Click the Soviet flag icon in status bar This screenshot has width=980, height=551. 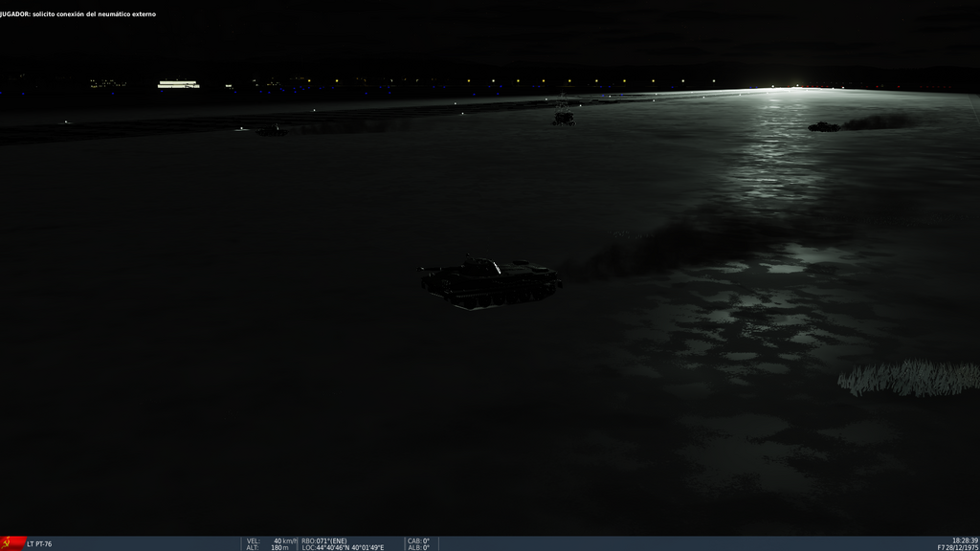point(12,543)
